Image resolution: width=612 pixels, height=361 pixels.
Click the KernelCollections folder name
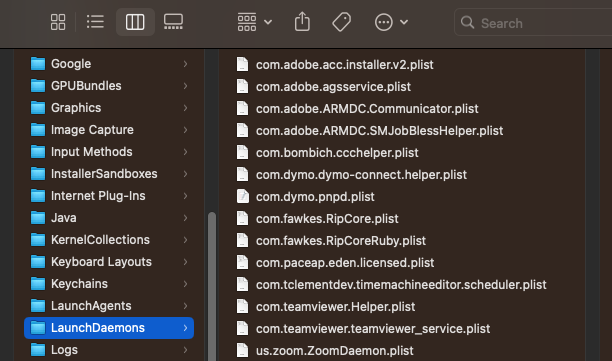click(100, 240)
